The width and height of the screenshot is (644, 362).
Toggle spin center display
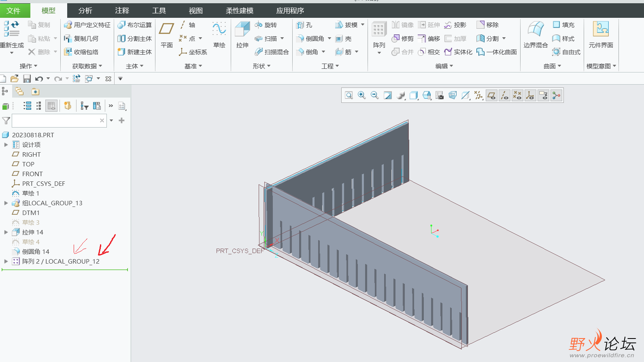click(x=556, y=96)
